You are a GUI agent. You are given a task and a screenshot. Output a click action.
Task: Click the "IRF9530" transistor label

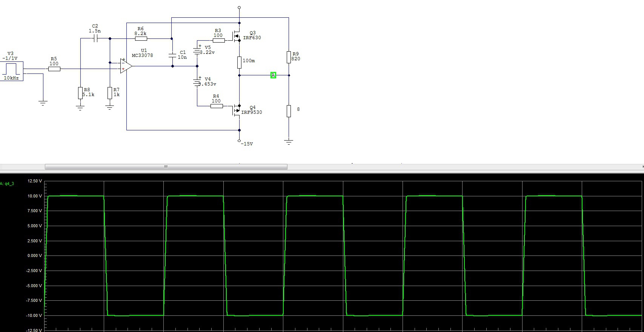[252, 112]
